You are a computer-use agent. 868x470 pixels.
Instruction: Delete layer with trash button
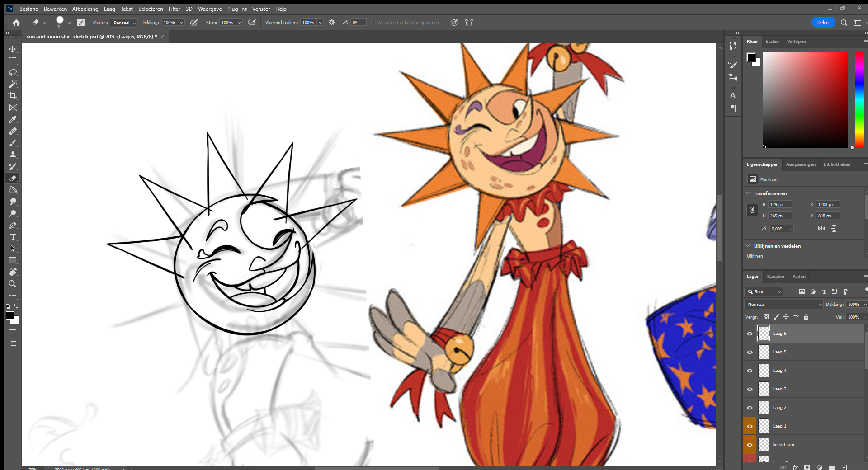click(x=856, y=467)
